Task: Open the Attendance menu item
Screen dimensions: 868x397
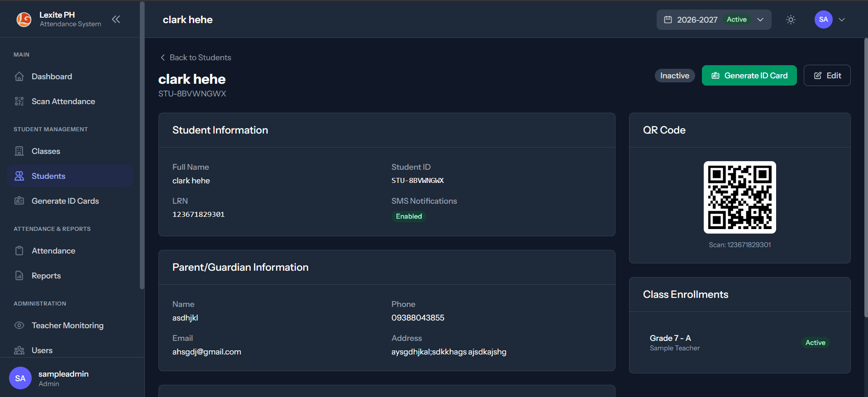Action: (x=70, y=251)
